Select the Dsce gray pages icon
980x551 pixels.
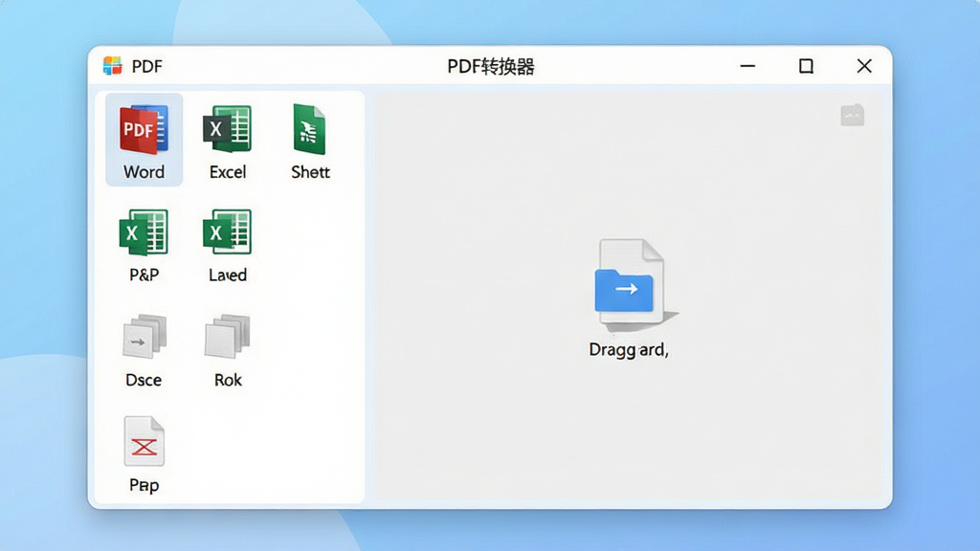pos(145,336)
